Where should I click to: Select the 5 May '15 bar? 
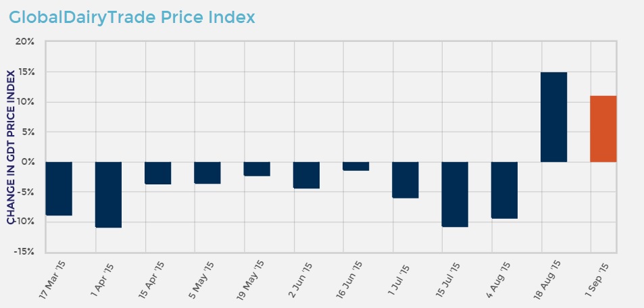207,173
